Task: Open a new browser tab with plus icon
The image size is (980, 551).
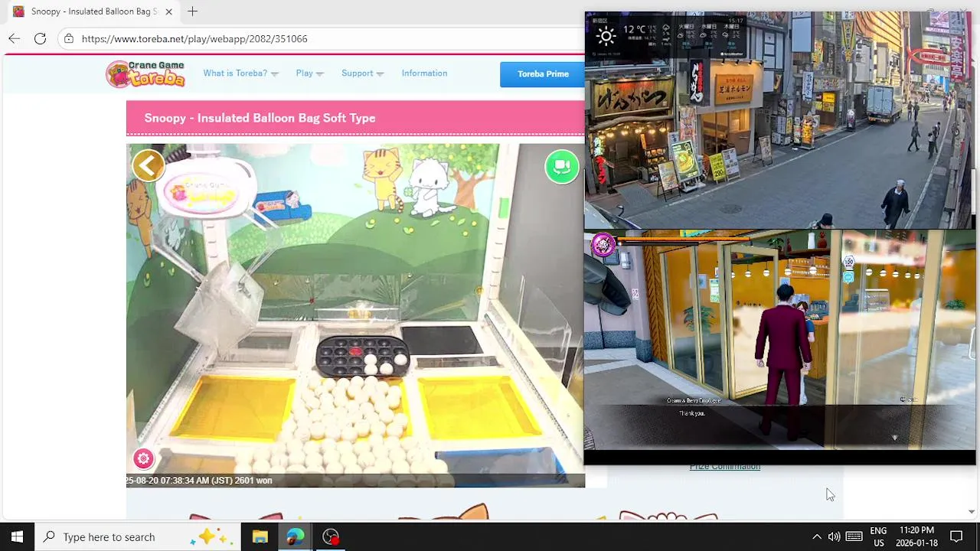Action: [x=192, y=11]
